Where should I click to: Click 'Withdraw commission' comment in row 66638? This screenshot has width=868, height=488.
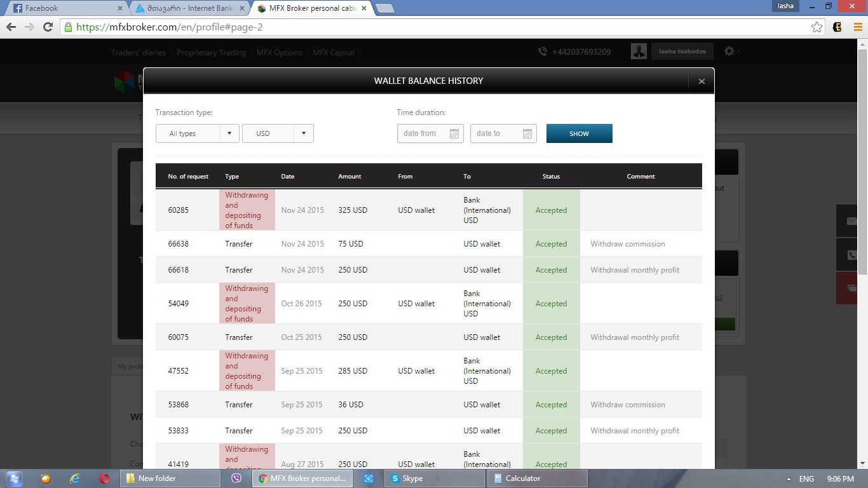click(x=628, y=244)
